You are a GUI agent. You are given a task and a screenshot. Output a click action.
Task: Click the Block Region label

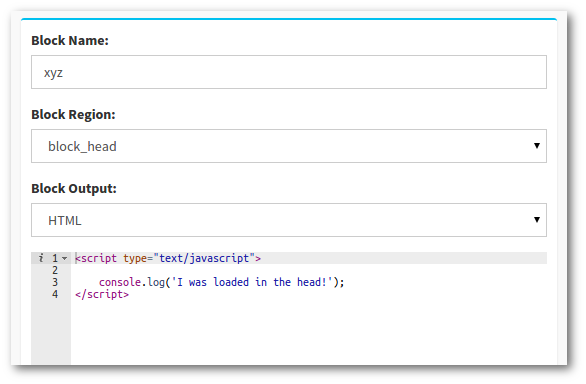point(73,114)
